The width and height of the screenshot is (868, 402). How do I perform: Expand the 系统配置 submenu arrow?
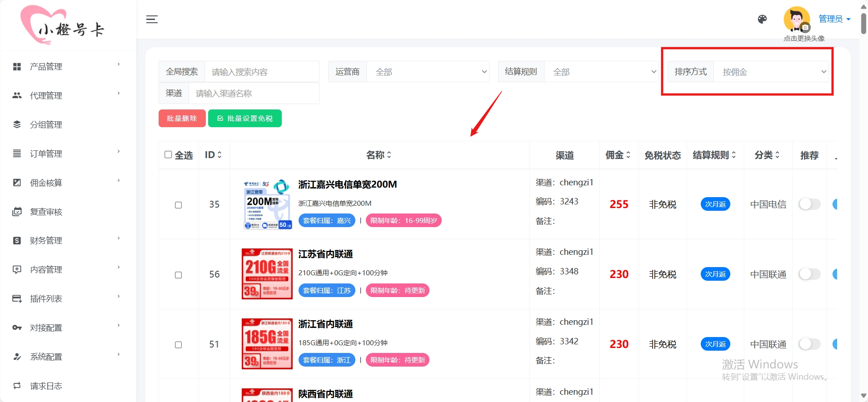119,354
